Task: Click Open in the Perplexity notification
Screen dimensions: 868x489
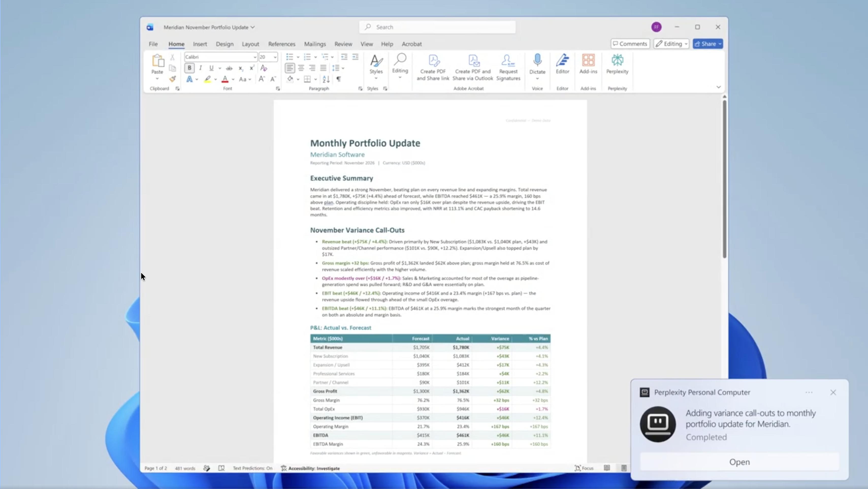Action: (x=739, y=462)
